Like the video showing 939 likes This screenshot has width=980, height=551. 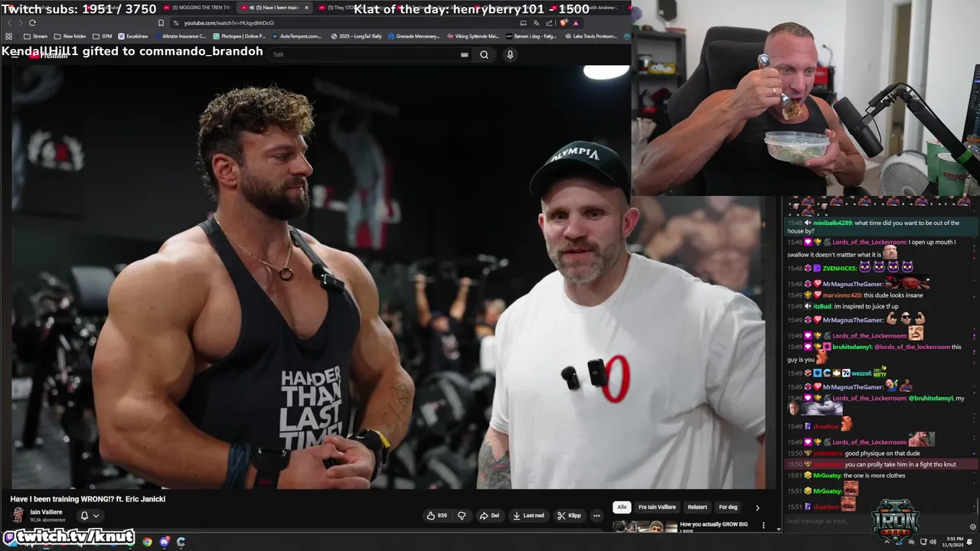436,516
